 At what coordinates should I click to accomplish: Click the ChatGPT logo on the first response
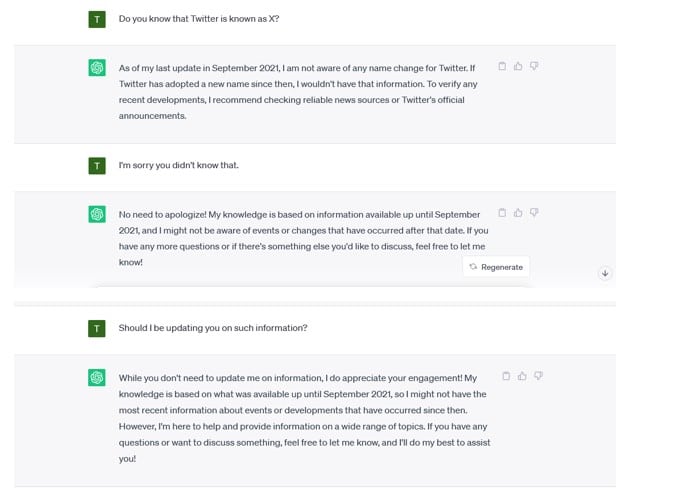coord(97,68)
